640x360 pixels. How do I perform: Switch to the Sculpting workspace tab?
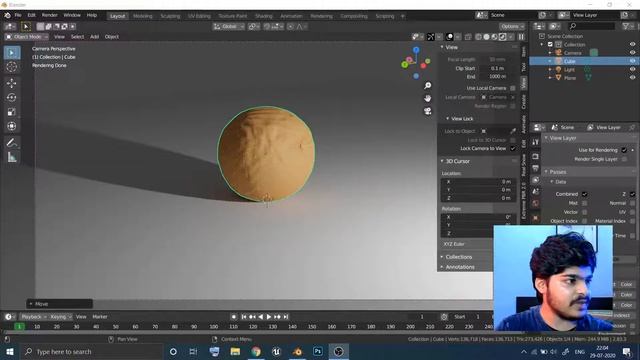(170, 16)
